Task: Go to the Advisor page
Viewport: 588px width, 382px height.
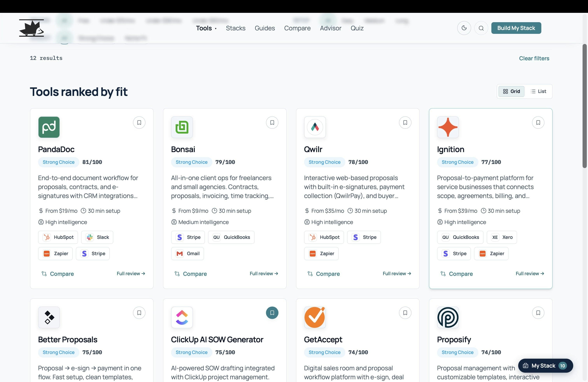Action: tap(331, 28)
